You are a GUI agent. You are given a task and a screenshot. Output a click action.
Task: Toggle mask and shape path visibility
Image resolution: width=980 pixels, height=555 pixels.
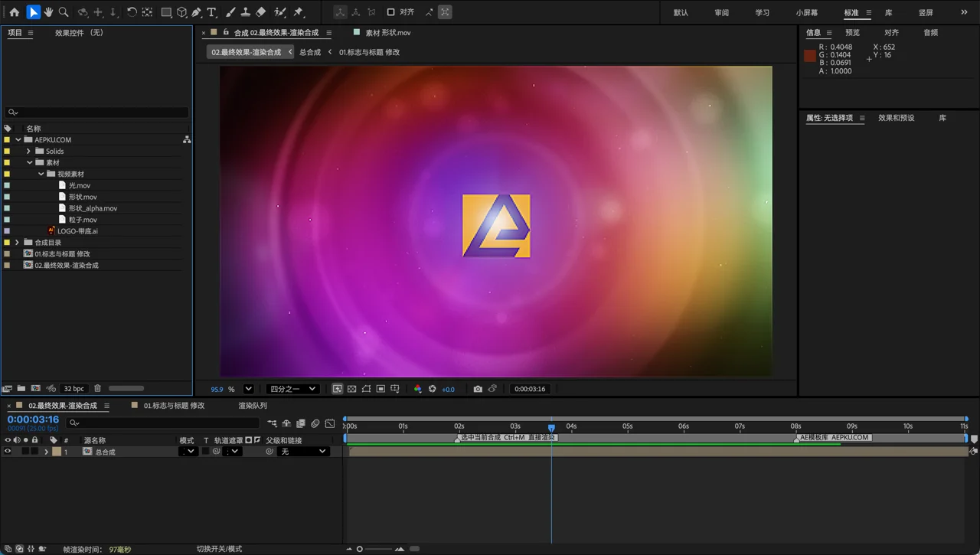(x=366, y=389)
